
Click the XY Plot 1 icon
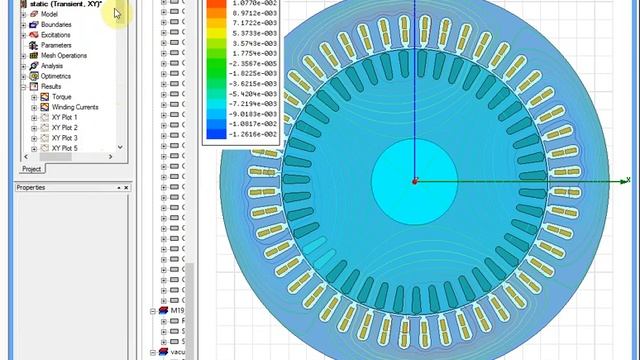44,118
